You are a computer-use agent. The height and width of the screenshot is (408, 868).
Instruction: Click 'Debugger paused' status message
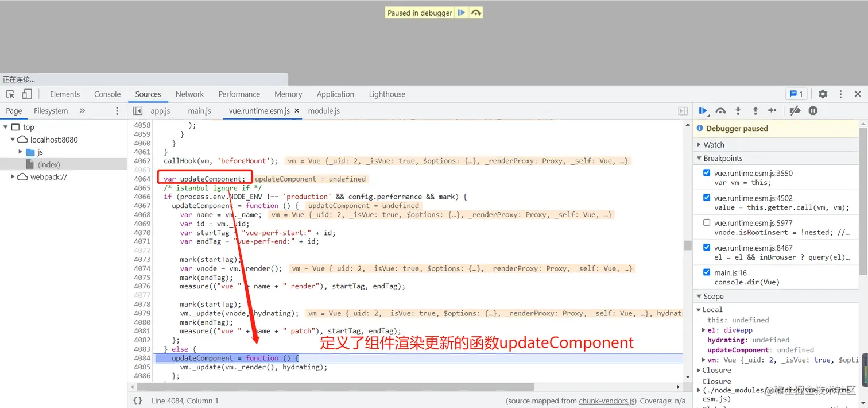(x=737, y=129)
